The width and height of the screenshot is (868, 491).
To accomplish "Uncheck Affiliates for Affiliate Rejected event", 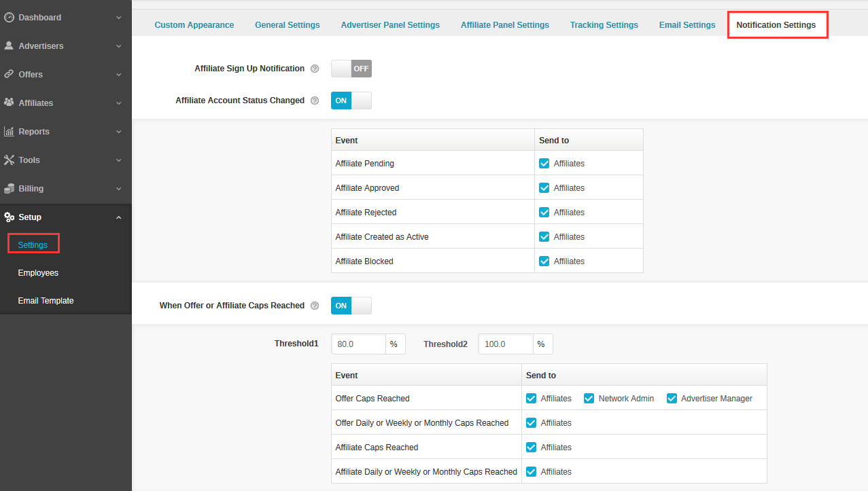I will point(544,212).
